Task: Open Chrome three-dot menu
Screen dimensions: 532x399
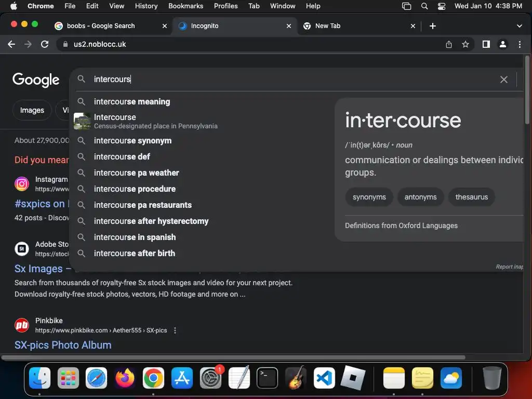Action: tap(520, 44)
